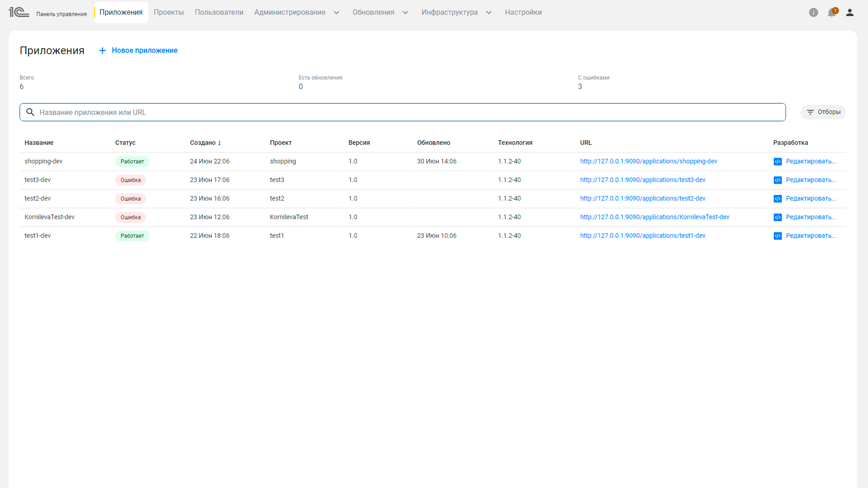This screenshot has height=488, width=868.
Task: Click the code editor icon for test1-dev
Action: (777, 236)
